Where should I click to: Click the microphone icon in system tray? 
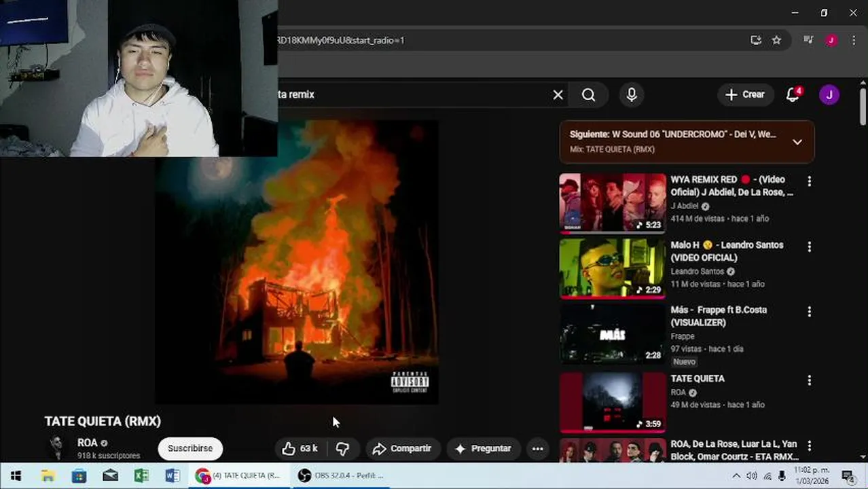(782, 475)
